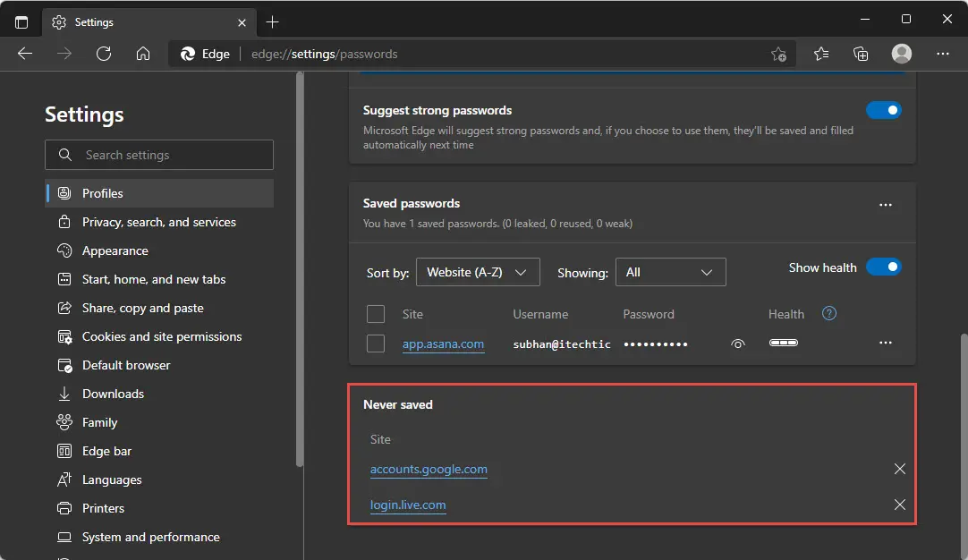This screenshot has width=968, height=560.
Task: Click the search magnifier in Search settings
Action: point(64,155)
